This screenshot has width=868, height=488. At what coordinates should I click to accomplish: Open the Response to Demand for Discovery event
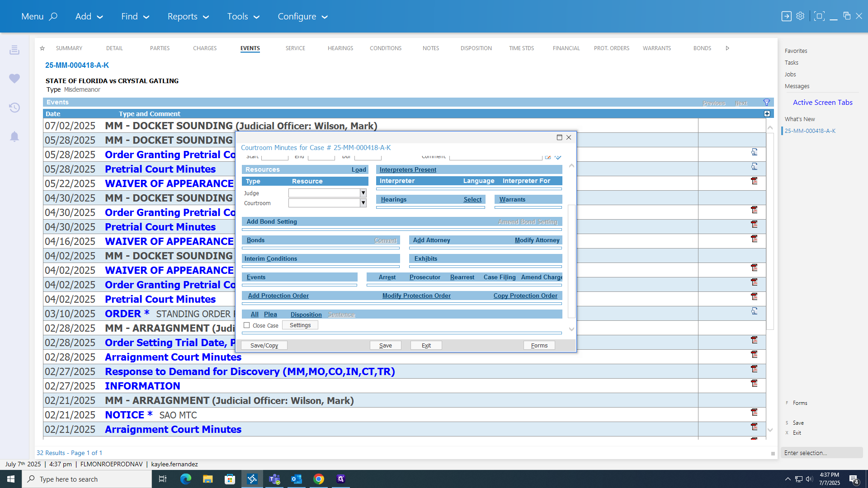[x=250, y=371]
